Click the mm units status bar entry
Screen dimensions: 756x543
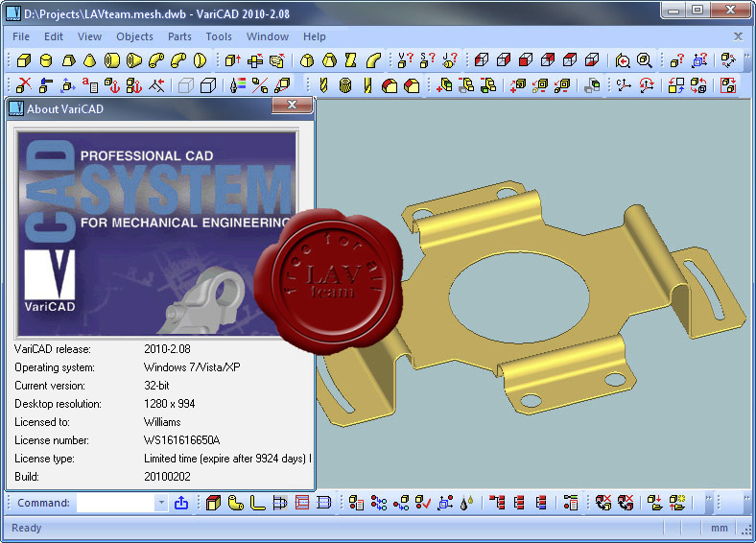coord(720,528)
